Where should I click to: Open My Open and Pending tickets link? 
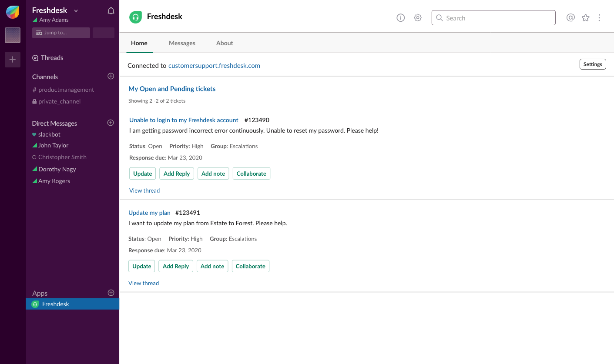172,89
